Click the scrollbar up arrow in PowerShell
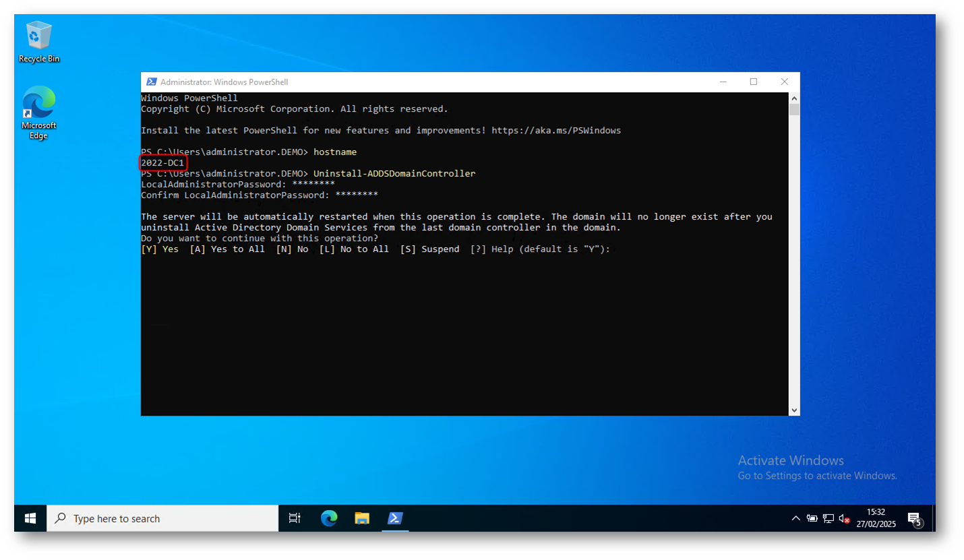 (794, 98)
